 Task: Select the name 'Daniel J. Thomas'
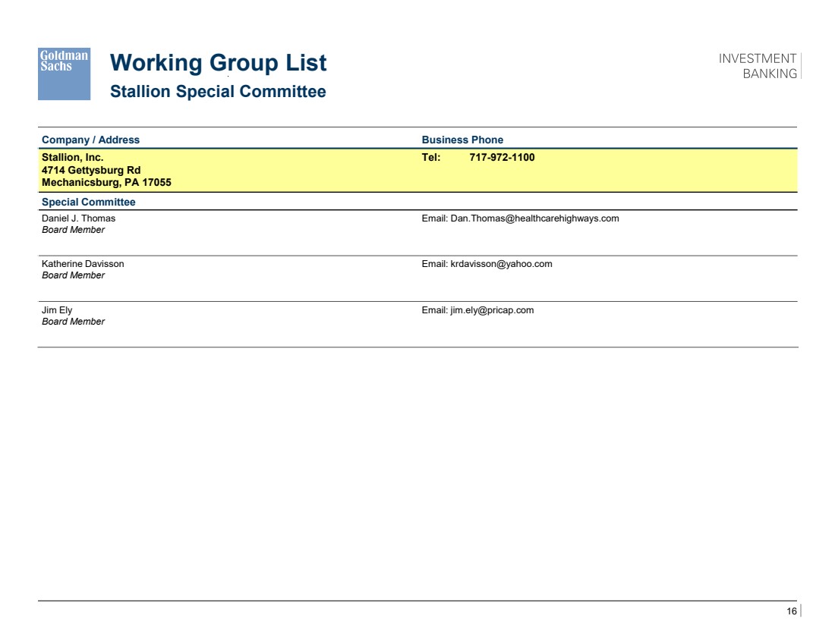click(x=78, y=218)
